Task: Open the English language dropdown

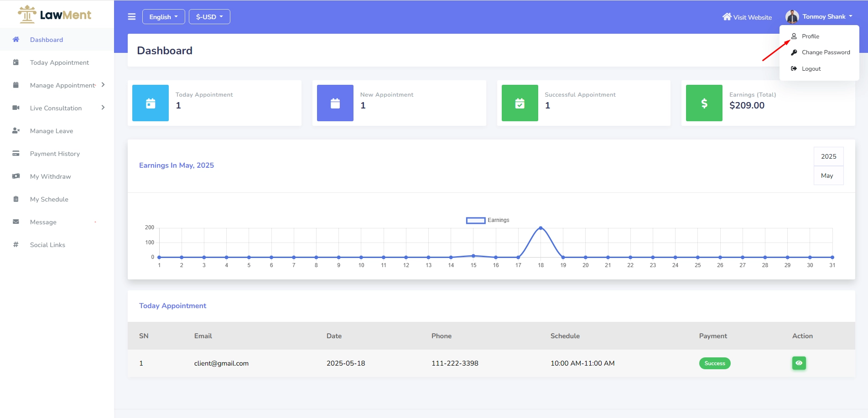Action: pyautogui.click(x=164, y=17)
